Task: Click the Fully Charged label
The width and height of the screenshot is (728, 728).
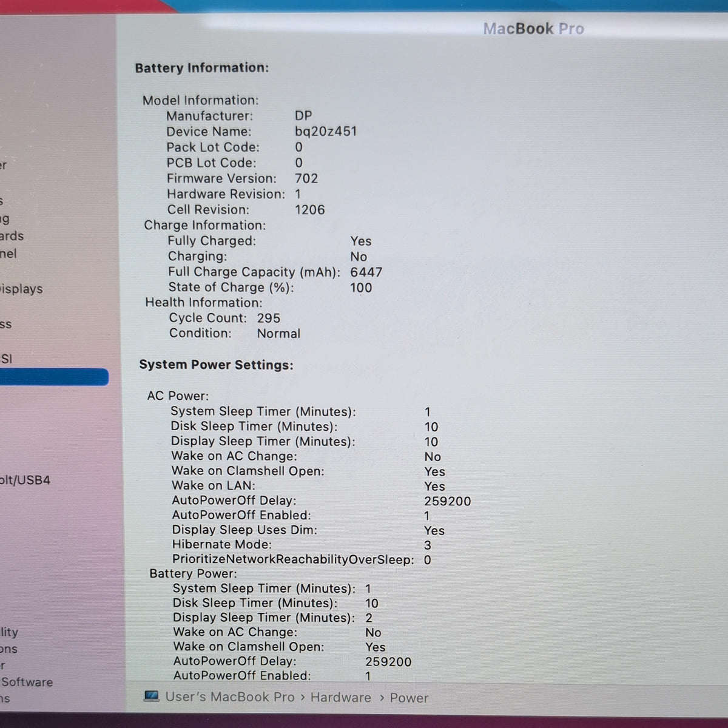Action: point(212,241)
